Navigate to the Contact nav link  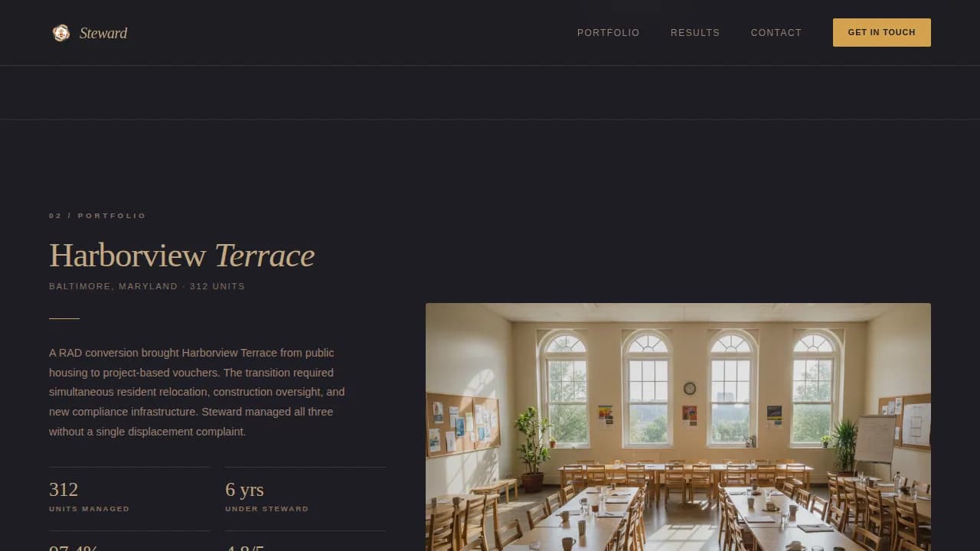pyautogui.click(x=776, y=33)
